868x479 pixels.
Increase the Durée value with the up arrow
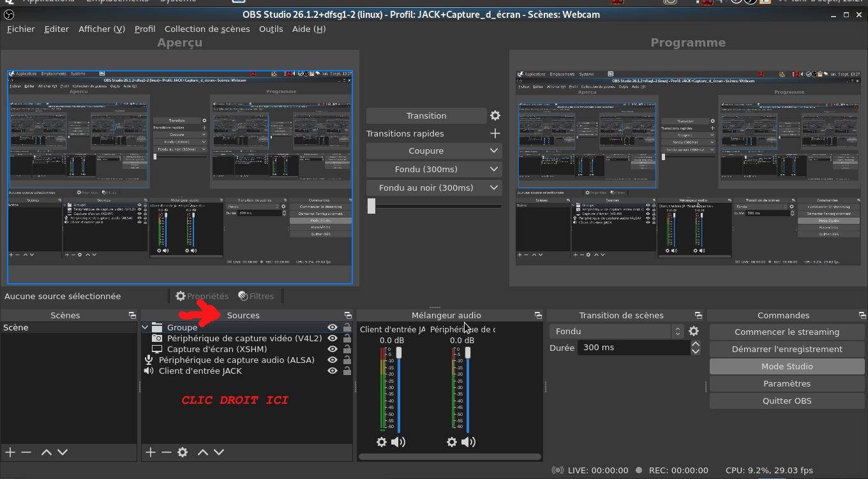[696, 344]
